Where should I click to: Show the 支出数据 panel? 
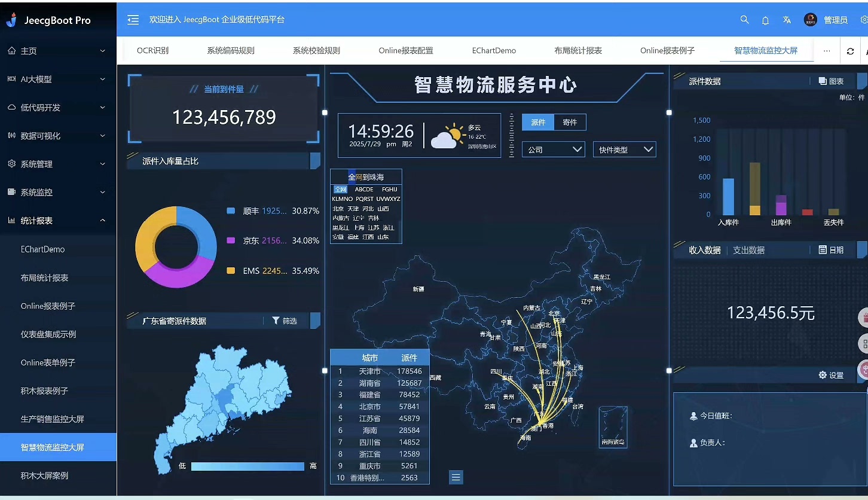coord(748,250)
